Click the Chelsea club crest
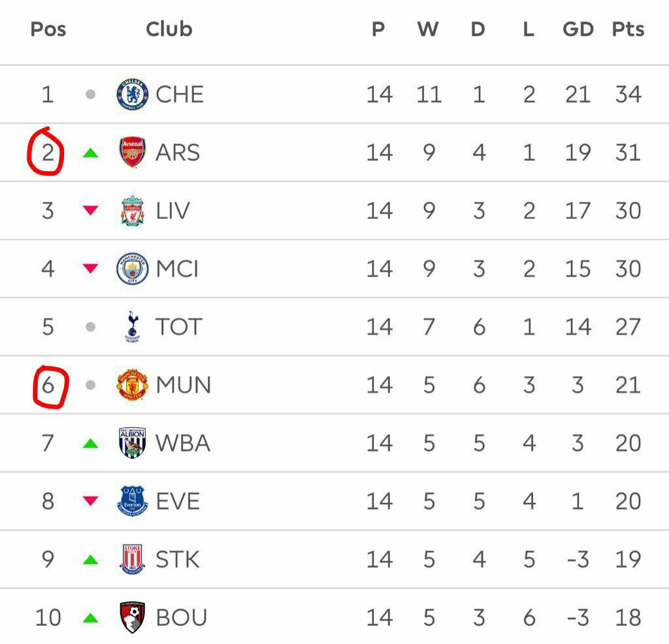This screenshot has height=644, width=669. 133,94
